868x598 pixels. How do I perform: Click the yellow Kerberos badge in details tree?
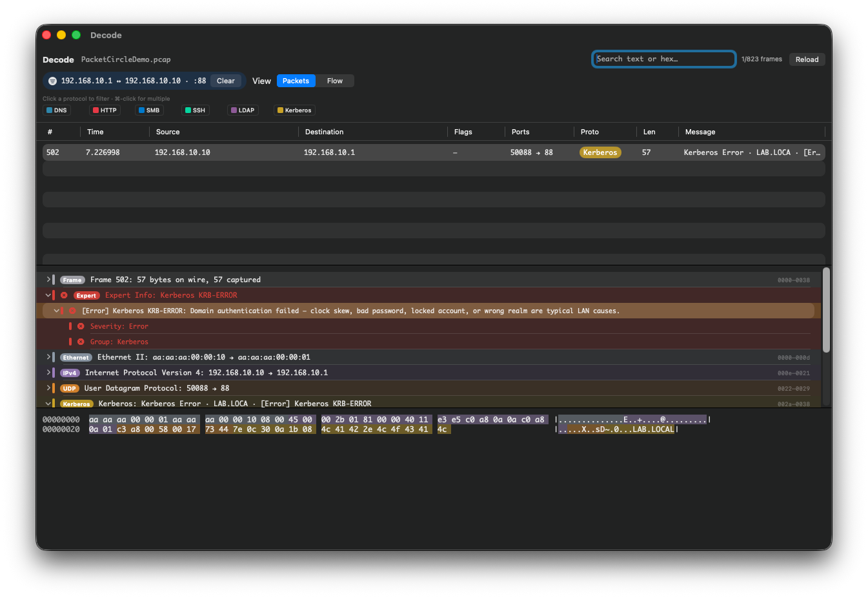76,404
